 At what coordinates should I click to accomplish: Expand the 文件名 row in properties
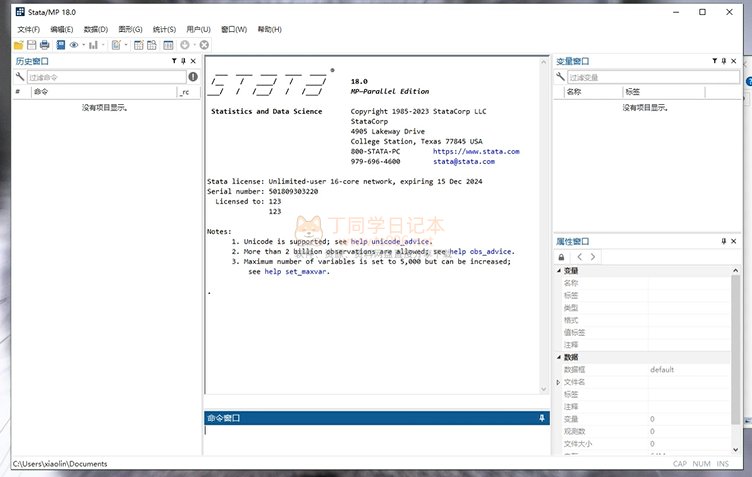point(558,382)
